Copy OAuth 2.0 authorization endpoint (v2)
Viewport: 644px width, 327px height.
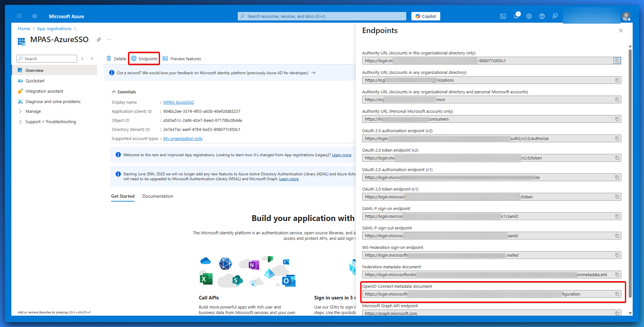point(617,138)
